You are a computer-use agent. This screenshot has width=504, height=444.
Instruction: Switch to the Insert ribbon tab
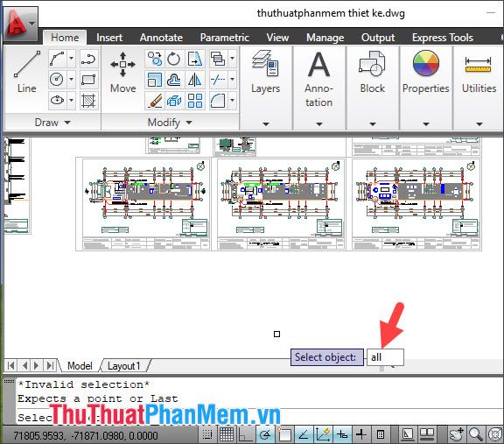point(109,38)
